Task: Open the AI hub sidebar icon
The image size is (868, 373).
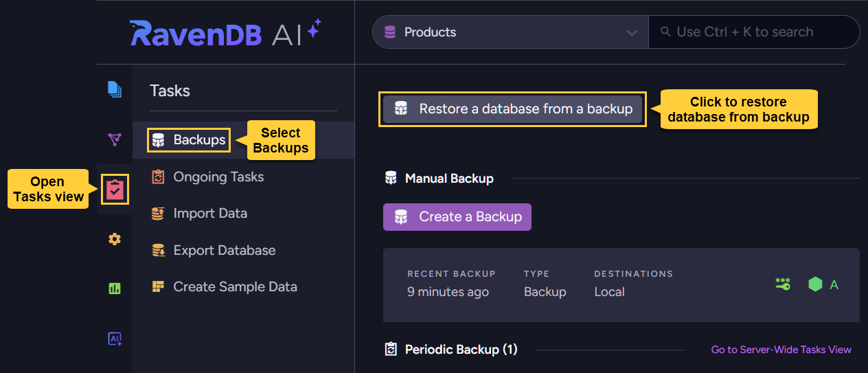Action: 115,339
